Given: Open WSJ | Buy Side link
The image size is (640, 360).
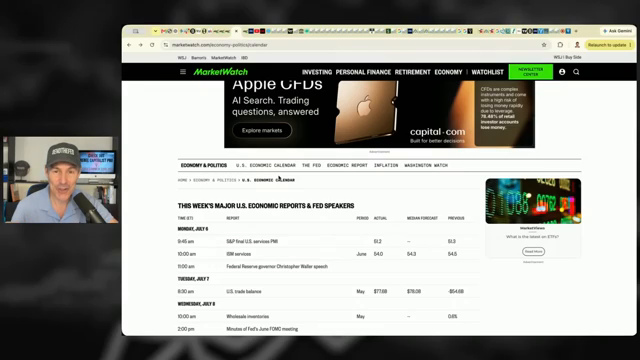Looking at the screenshot, I should click(567, 58).
